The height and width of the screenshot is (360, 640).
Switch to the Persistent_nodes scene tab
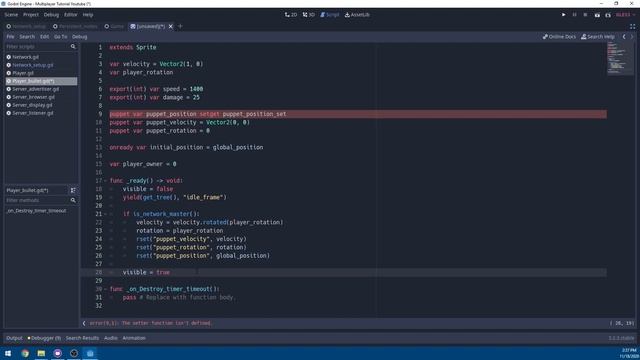[x=75, y=26]
